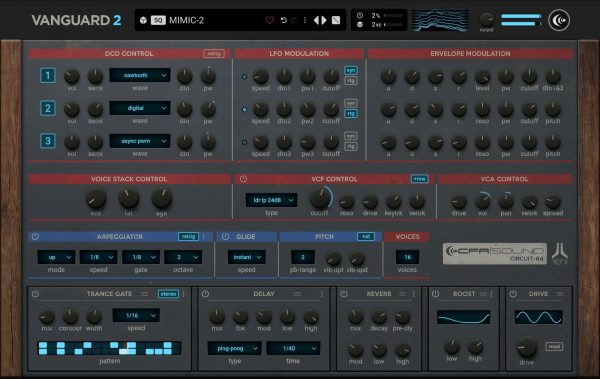Click the Tone2 round logo at top right
The image size is (600, 379).
tap(559, 20)
